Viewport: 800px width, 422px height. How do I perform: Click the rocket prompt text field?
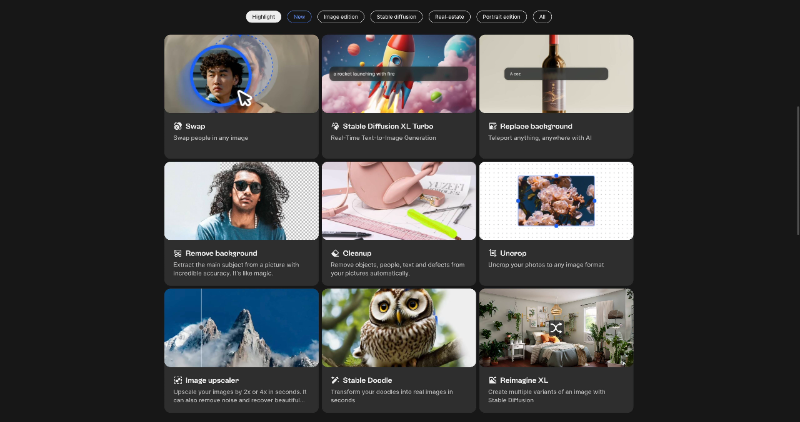(x=398, y=74)
